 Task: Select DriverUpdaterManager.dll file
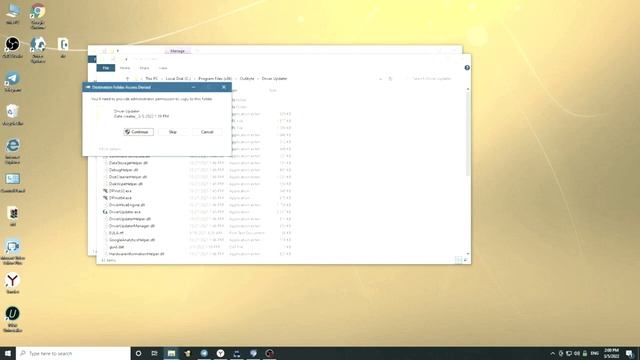tap(132, 226)
